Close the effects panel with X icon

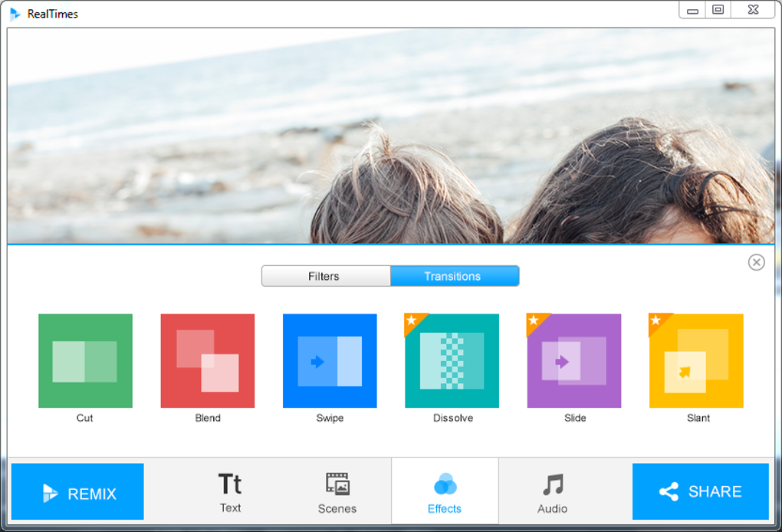pos(756,262)
